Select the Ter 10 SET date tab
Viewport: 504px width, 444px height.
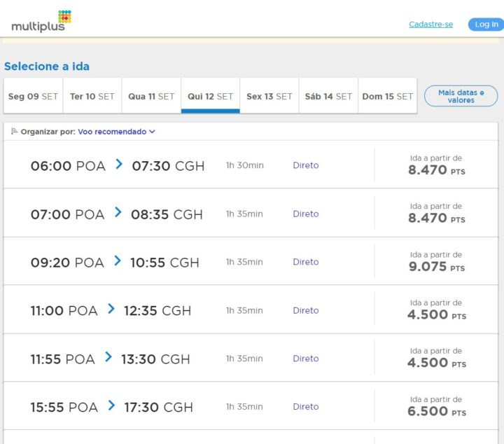pos(92,96)
